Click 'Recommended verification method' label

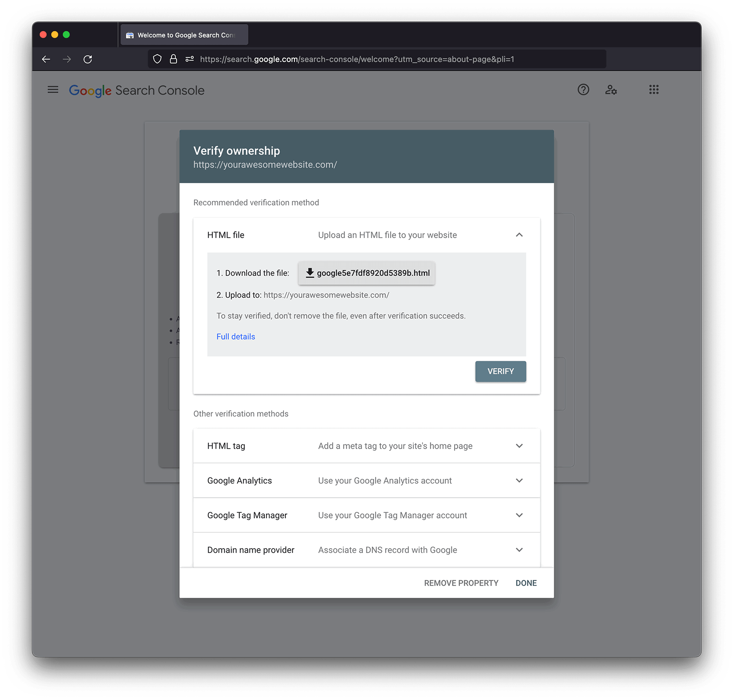click(x=256, y=203)
